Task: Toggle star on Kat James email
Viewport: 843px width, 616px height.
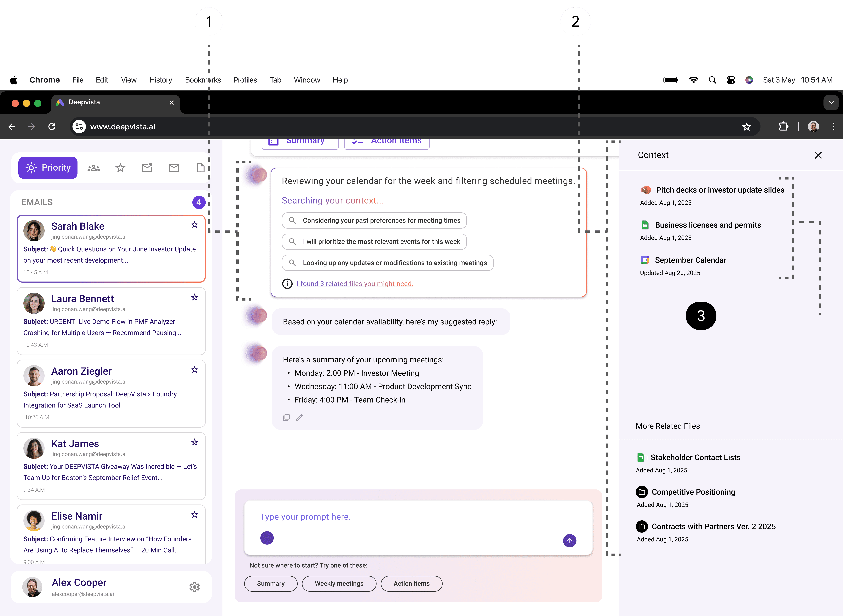Action: tap(194, 442)
